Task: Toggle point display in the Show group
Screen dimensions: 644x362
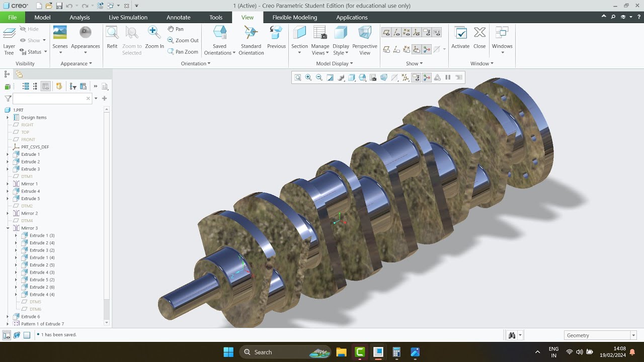Action: pyautogui.click(x=407, y=33)
